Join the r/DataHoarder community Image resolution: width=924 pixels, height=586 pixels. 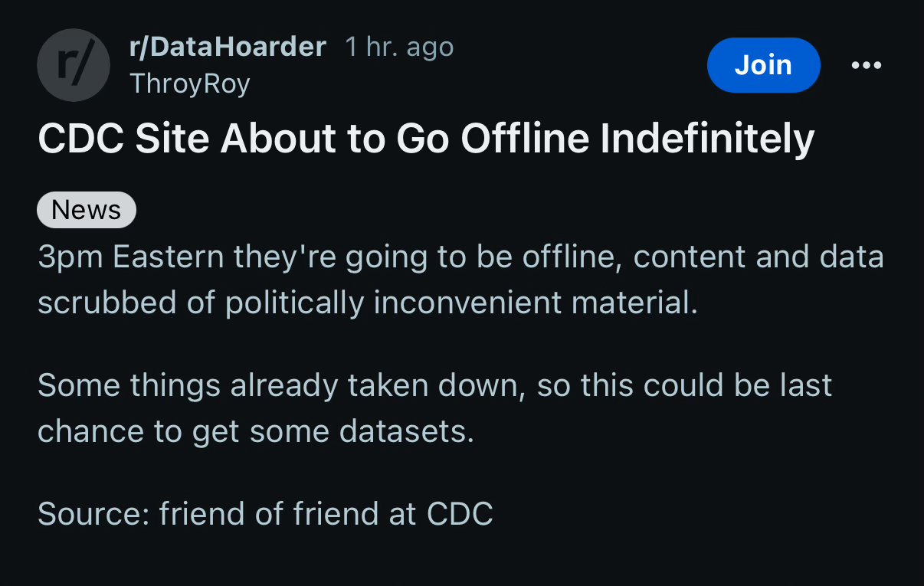click(763, 65)
